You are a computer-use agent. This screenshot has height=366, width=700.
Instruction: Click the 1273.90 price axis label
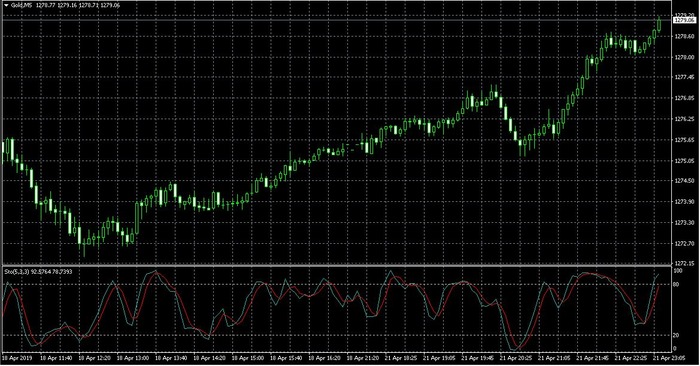pos(684,202)
